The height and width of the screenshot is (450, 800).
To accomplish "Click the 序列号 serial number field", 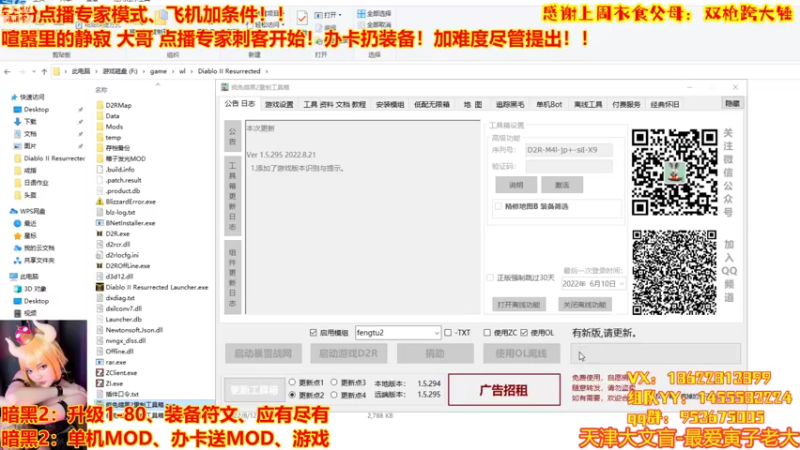I will 568,150.
